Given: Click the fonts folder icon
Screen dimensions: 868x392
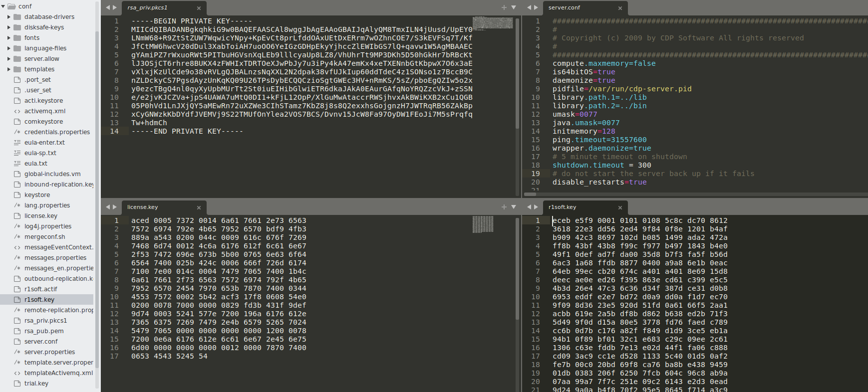Looking at the screenshot, I should tap(17, 38).
